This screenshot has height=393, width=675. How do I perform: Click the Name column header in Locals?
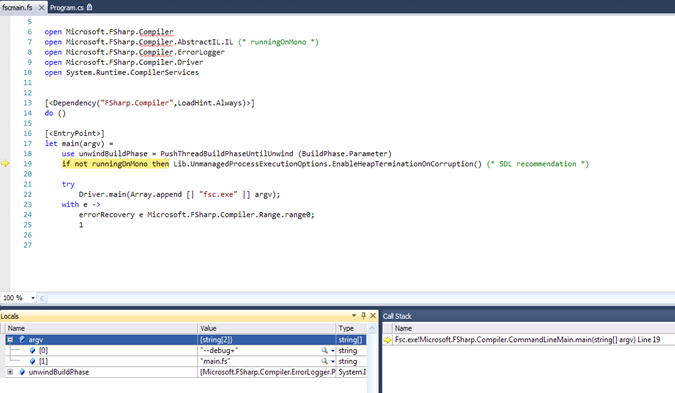pyautogui.click(x=102, y=328)
